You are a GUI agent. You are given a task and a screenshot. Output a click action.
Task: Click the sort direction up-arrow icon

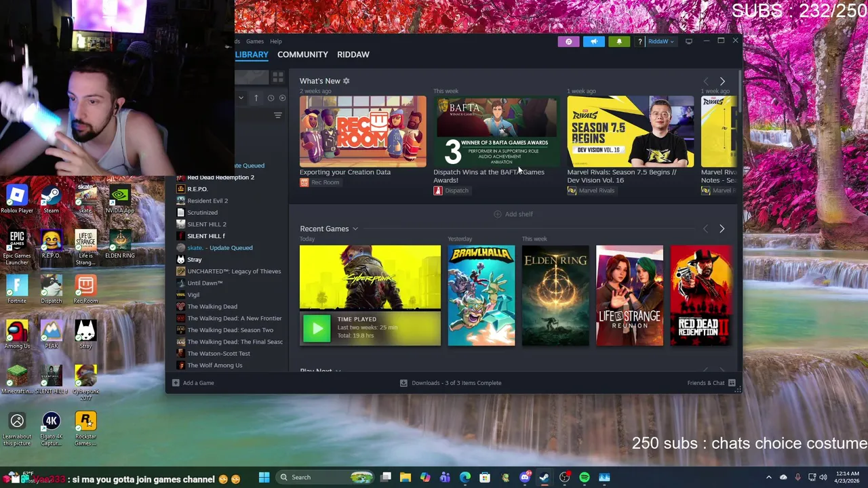256,98
